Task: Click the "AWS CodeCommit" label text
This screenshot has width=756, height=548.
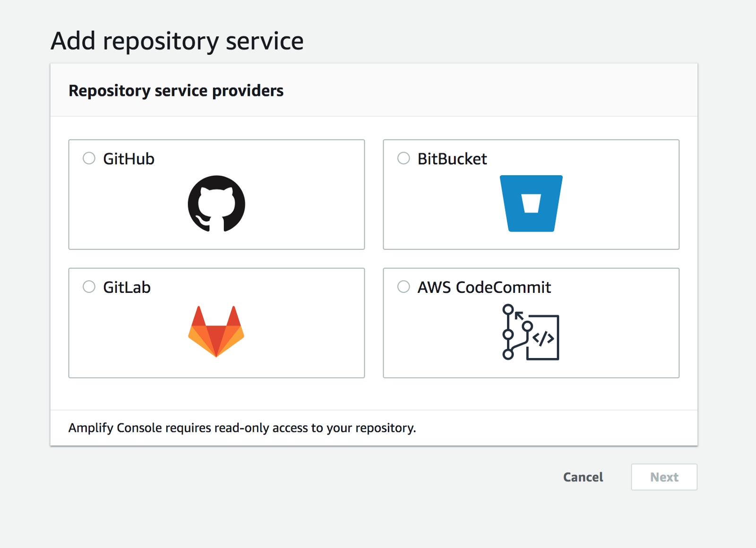Action: (484, 288)
